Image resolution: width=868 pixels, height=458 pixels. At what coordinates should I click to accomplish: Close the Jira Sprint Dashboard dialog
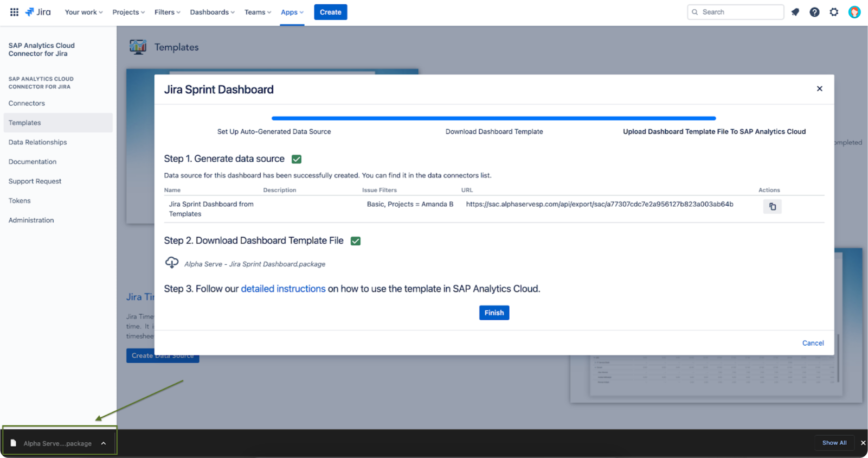[820, 88]
